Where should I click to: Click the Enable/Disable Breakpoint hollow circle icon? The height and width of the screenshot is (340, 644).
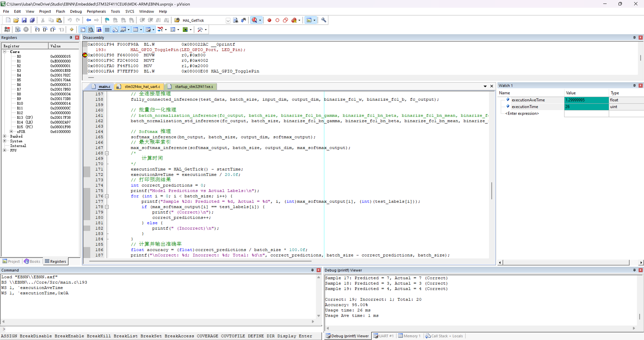tap(277, 20)
